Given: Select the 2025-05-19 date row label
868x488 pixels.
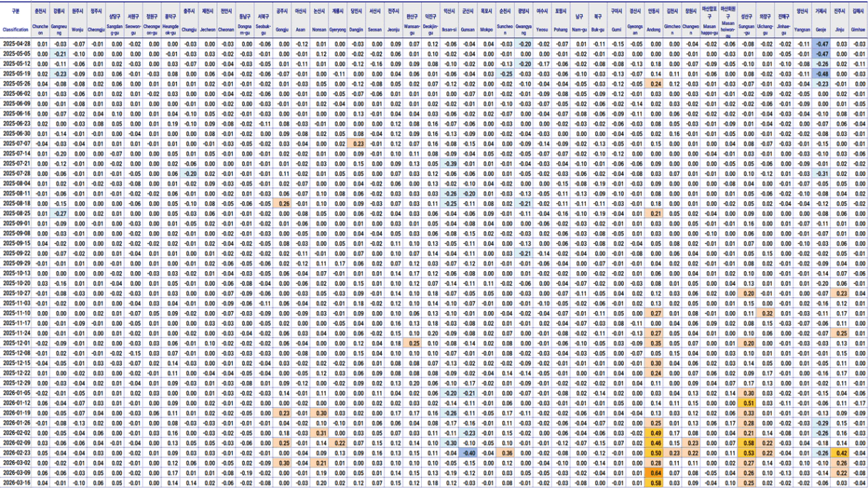Looking at the screenshot, I should (x=16, y=73).
